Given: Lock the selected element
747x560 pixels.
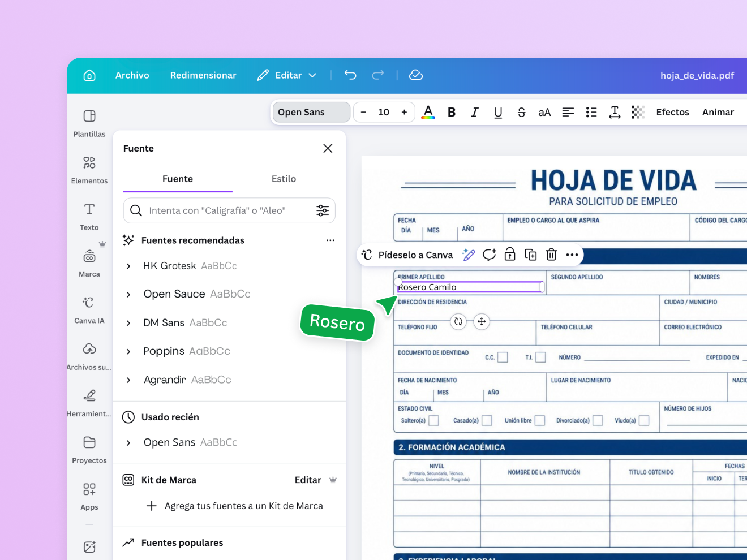Looking at the screenshot, I should click(x=510, y=255).
